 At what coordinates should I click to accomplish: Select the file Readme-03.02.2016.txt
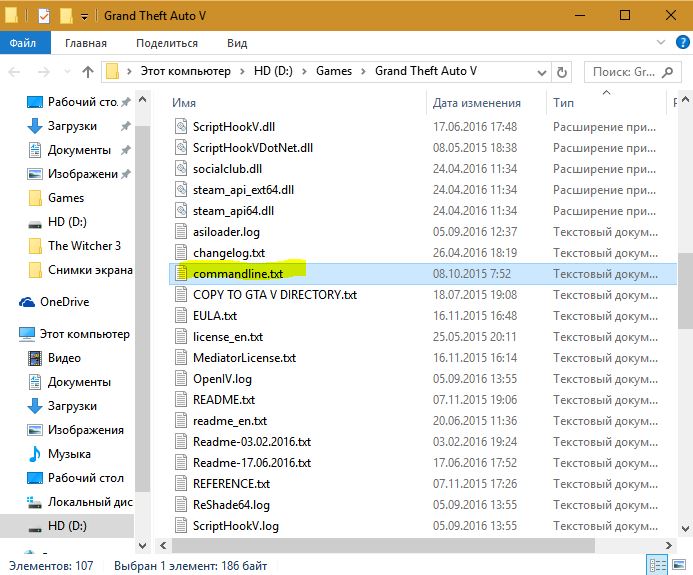tap(252, 442)
